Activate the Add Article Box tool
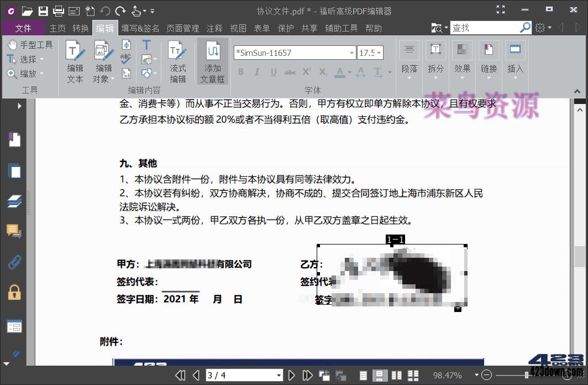Screen dimensions: 588x385 click(212, 61)
